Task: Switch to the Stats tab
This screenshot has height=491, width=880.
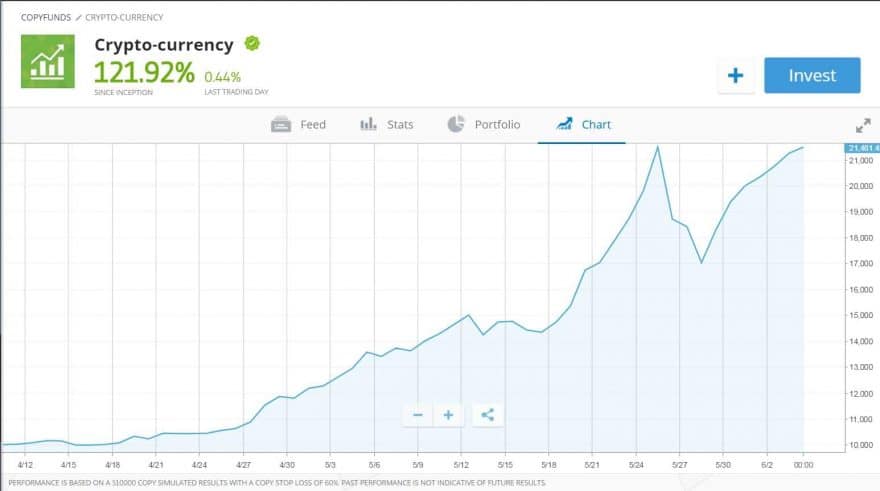Action: pos(386,125)
